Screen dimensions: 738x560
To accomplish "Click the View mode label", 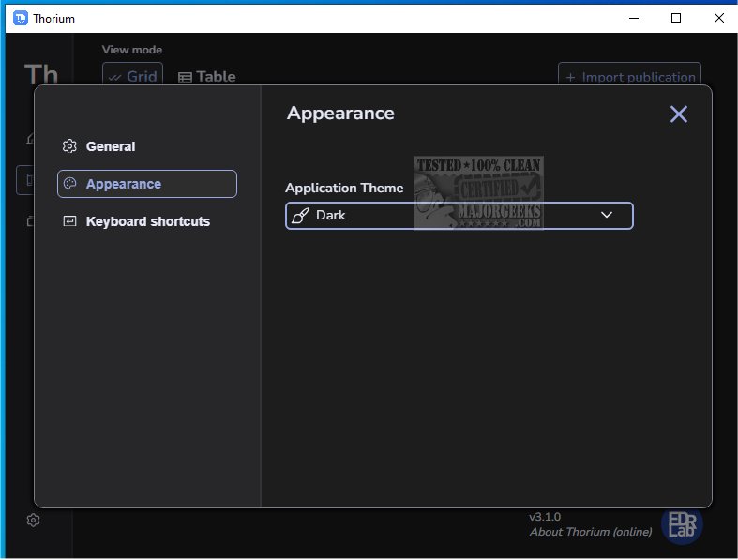I will tap(132, 50).
